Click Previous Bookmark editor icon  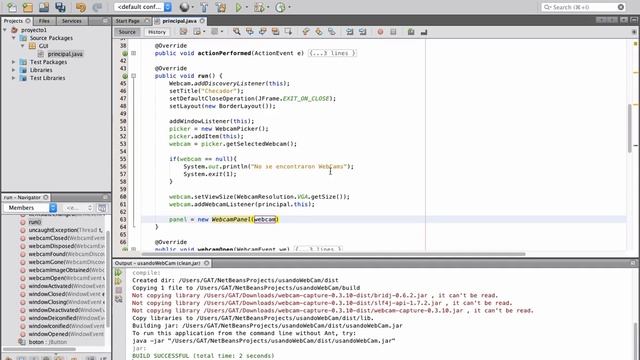pos(306,32)
